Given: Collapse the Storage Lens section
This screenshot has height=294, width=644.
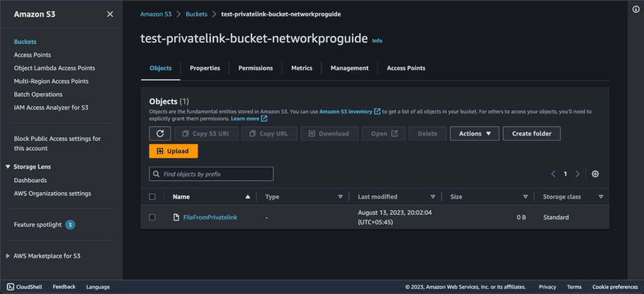Looking at the screenshot, I should 8,167.
